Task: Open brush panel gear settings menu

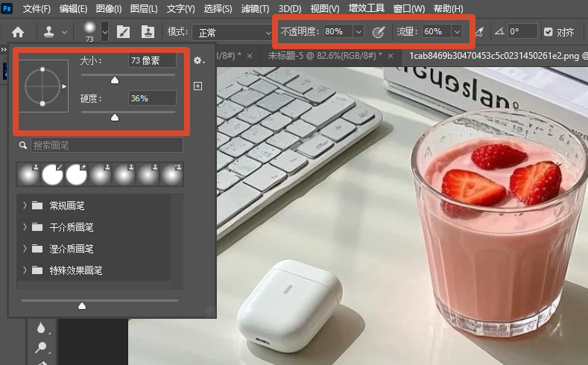Action: tap(199, 60)
